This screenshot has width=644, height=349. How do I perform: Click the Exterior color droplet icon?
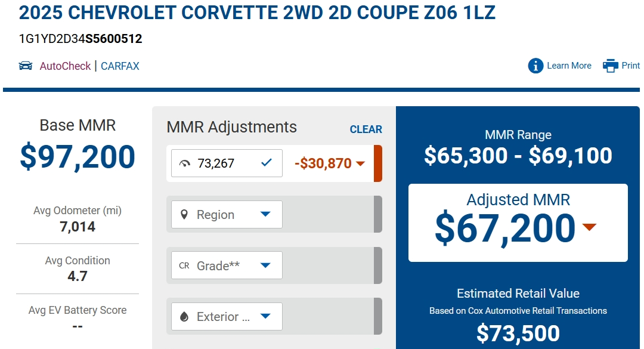coord(184,317)
